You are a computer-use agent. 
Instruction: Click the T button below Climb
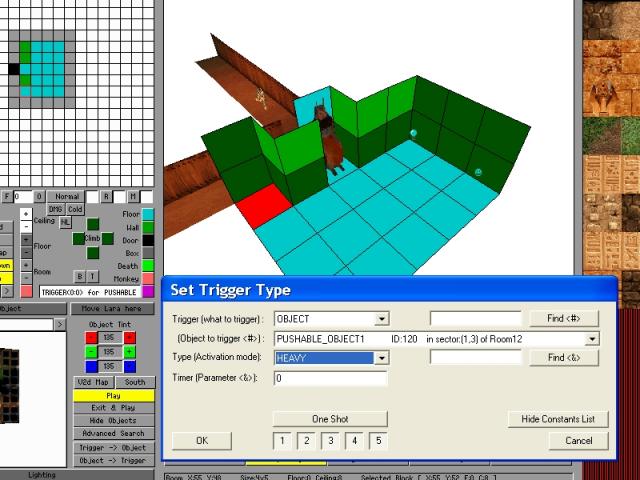93,276
